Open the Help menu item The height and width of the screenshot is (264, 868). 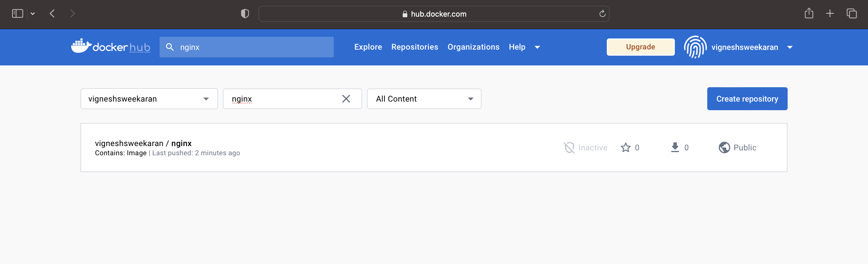coord(517,47)
